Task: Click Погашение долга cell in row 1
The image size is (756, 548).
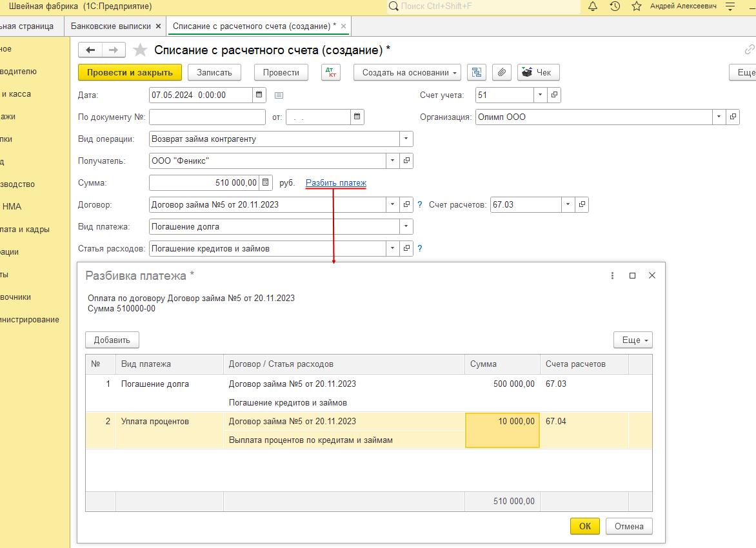Action: coord(169,393)
